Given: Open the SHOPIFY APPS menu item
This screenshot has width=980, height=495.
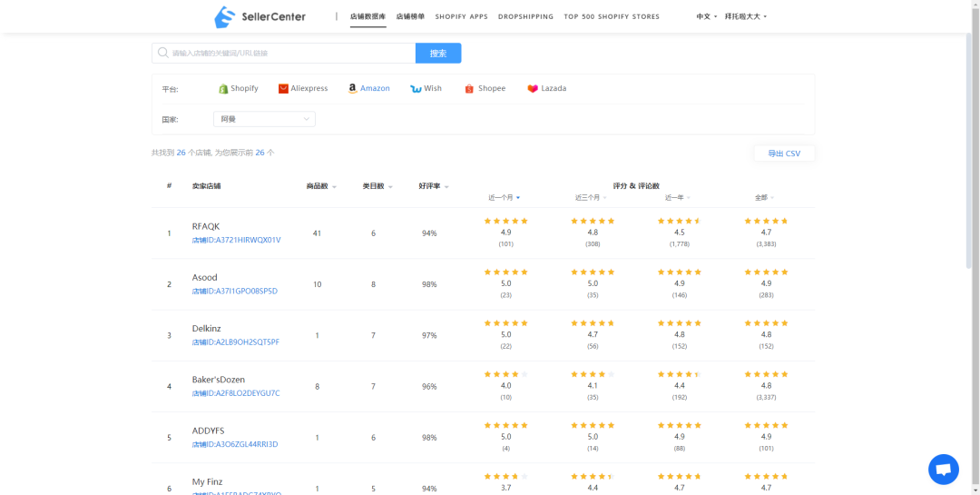Looking at the screenshot, I should tap(461, 17).
